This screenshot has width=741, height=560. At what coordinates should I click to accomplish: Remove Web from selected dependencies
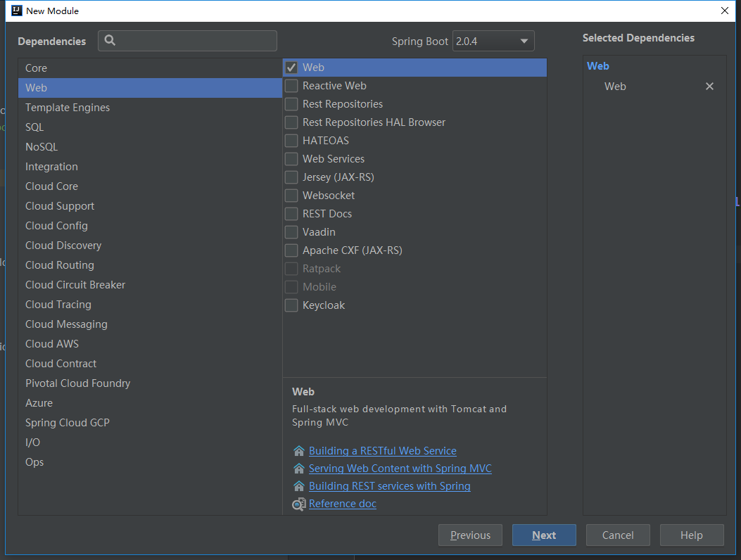pyautogui.click(x=709, y=87)
